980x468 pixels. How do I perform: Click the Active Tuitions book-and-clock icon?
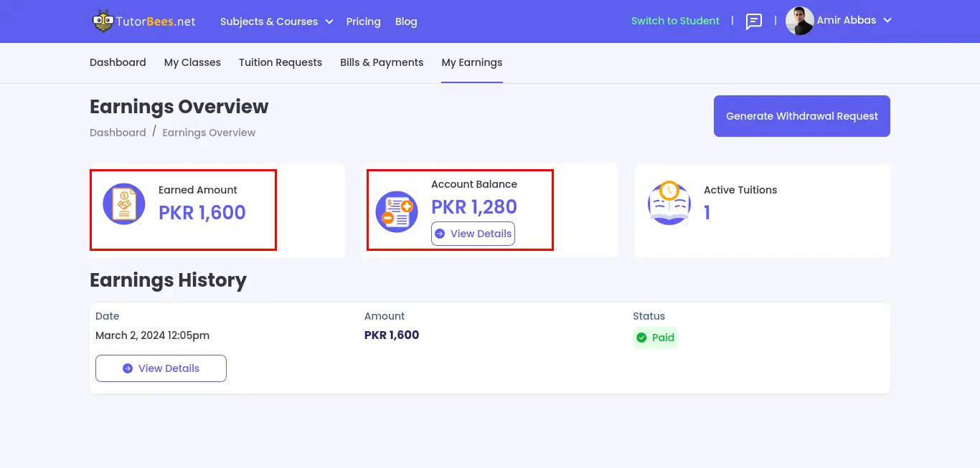click(x=669, y=203)
